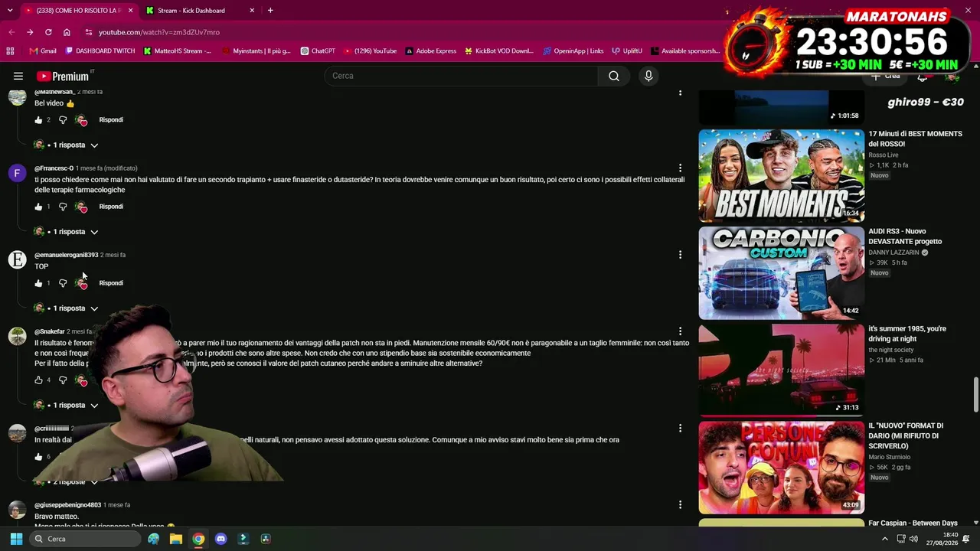
Task: Open action menu on @giuseppebenigno4803 comment
Action: click(680, 505)
